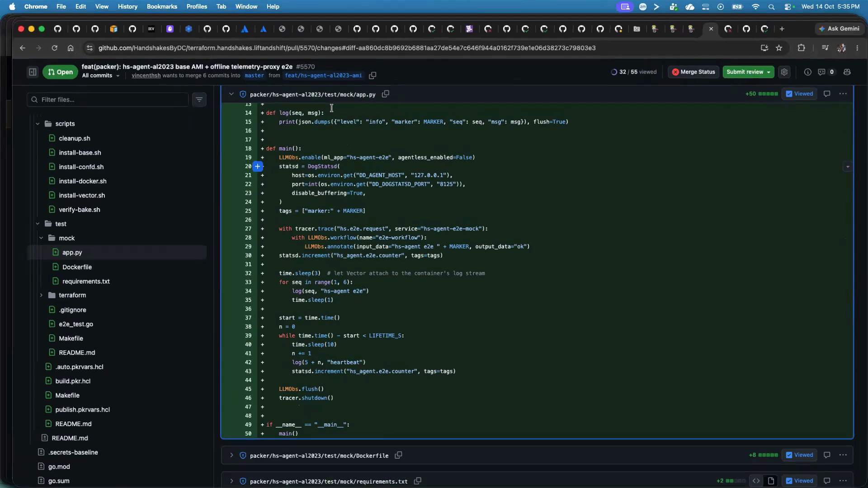Viewport: 868px width, 488px height.
Task: Uncheck Viewed for Dockerfile
Action: (799, 455)
